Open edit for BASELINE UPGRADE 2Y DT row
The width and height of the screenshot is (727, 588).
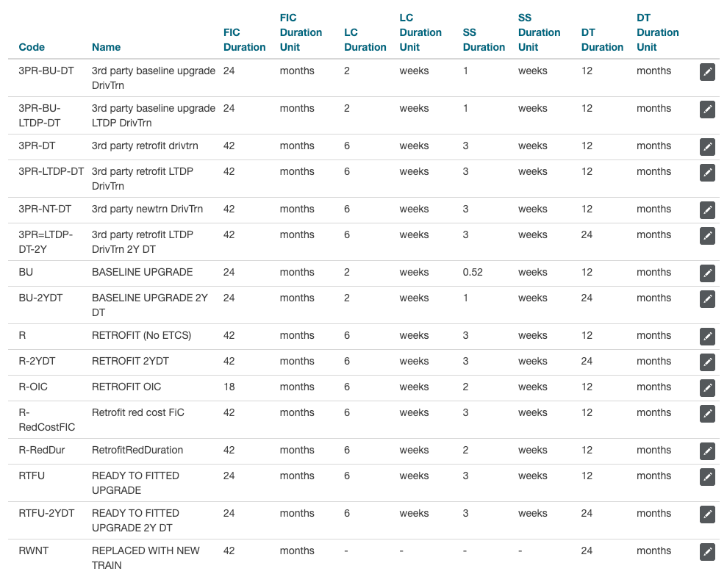(x=707, y=299)
